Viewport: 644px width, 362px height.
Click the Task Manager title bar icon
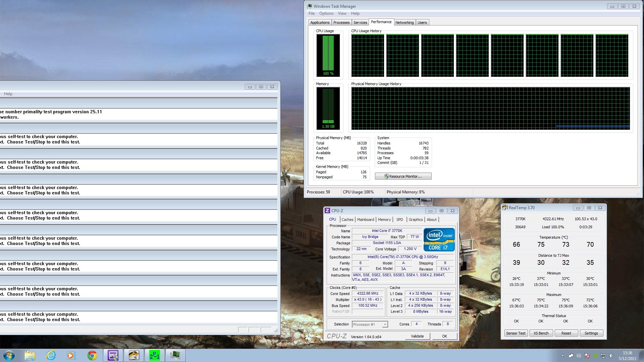[310, 6]
